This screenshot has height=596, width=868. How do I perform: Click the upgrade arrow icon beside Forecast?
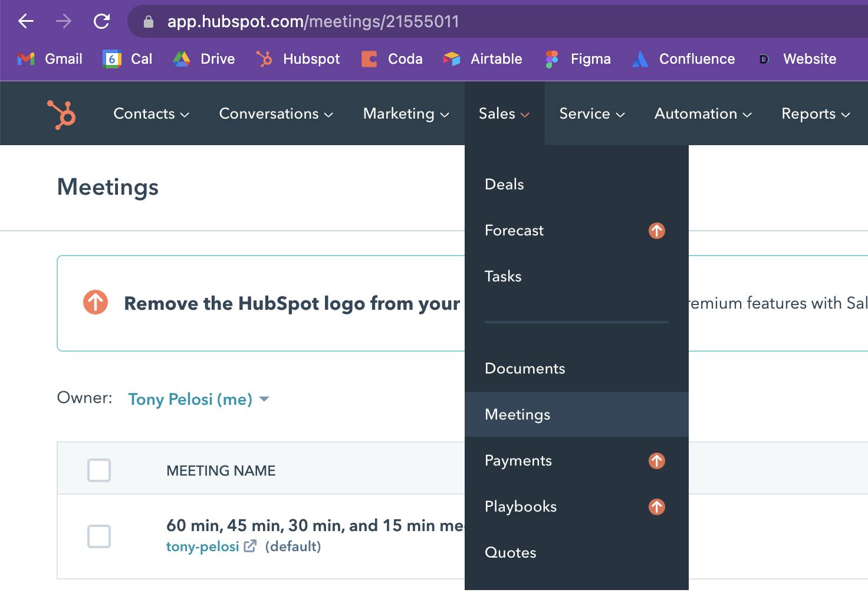[x=657, y=231]
